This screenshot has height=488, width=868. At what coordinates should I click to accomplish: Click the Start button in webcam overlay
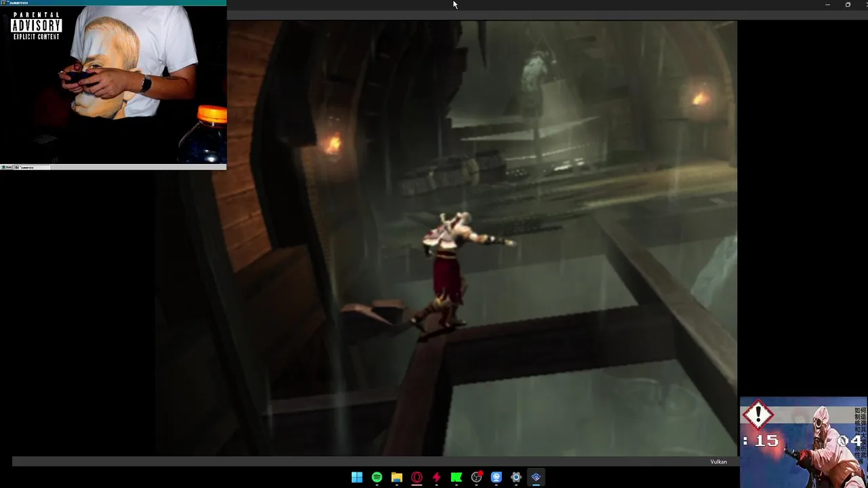click(5, 167)
